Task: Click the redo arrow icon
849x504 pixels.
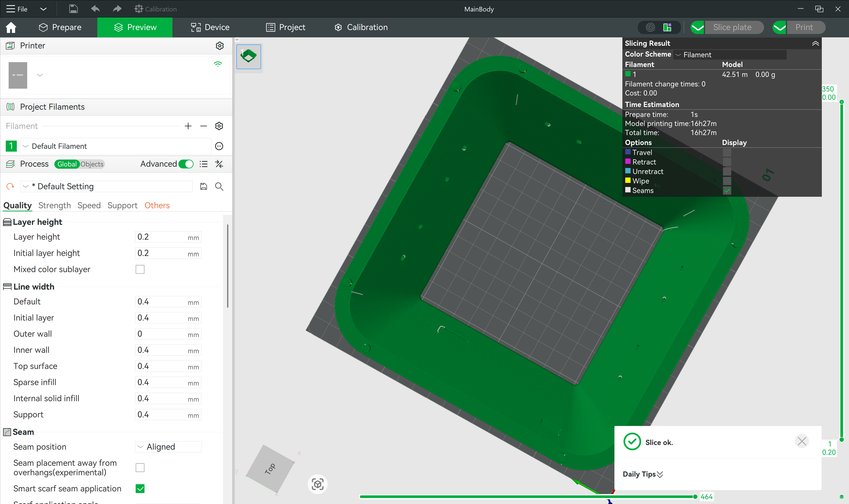Action: click(x=117, y=9)
